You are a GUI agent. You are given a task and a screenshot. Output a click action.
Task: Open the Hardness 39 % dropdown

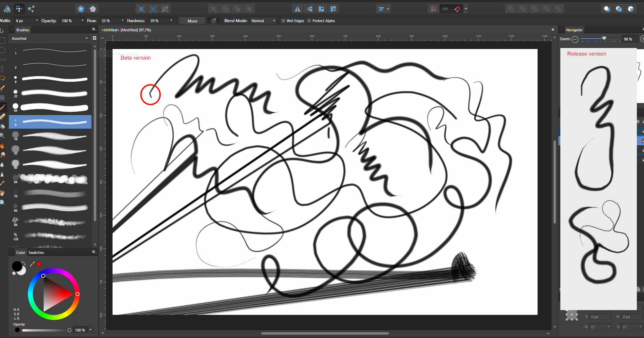171,21
